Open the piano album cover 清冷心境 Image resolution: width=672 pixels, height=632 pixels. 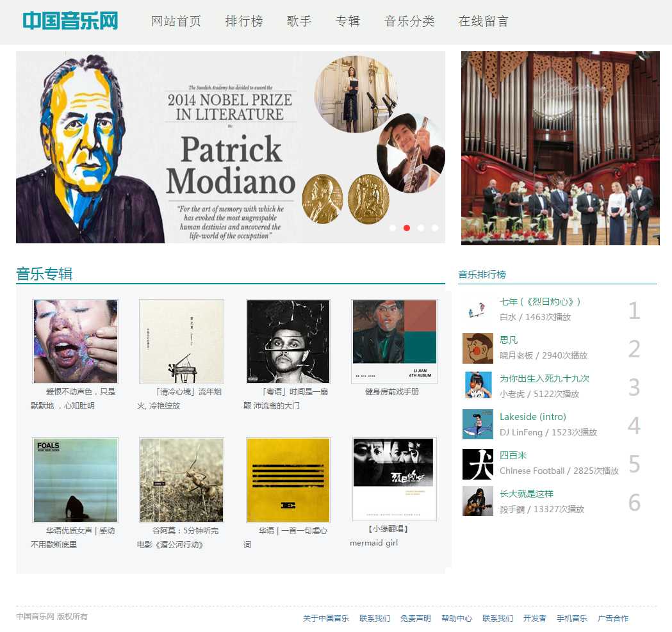tap(182, 341)
